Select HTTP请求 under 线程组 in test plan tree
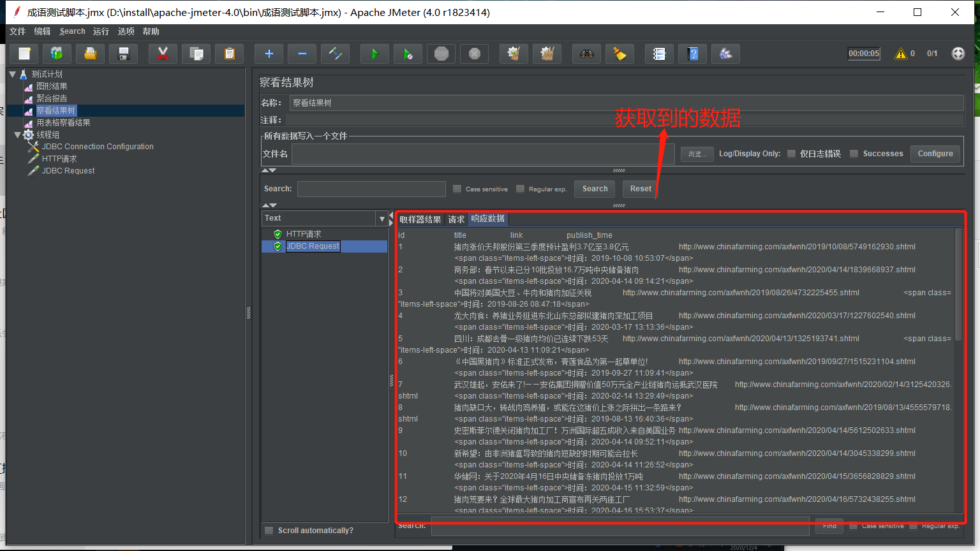 coord(59,159)
